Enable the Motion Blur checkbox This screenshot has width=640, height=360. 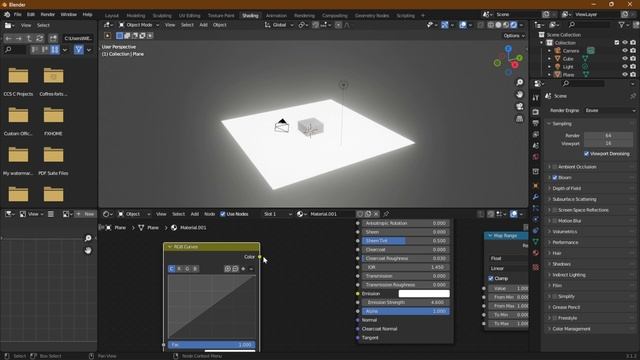[555, 221]
